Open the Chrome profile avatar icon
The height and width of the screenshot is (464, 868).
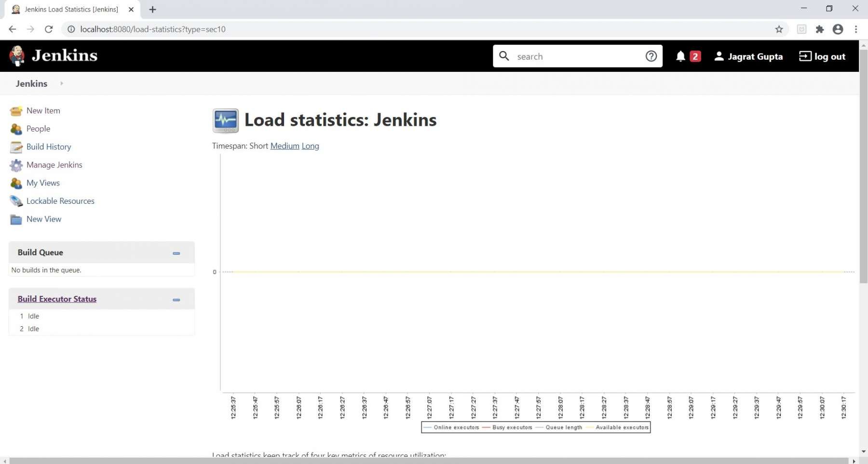point(838,29)
